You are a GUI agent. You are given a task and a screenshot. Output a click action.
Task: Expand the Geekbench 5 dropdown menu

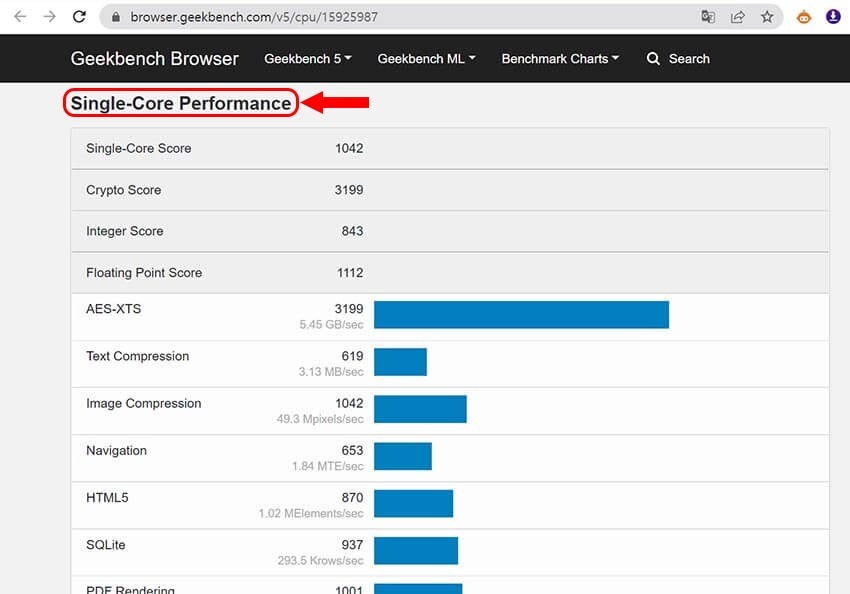[308, 59]
